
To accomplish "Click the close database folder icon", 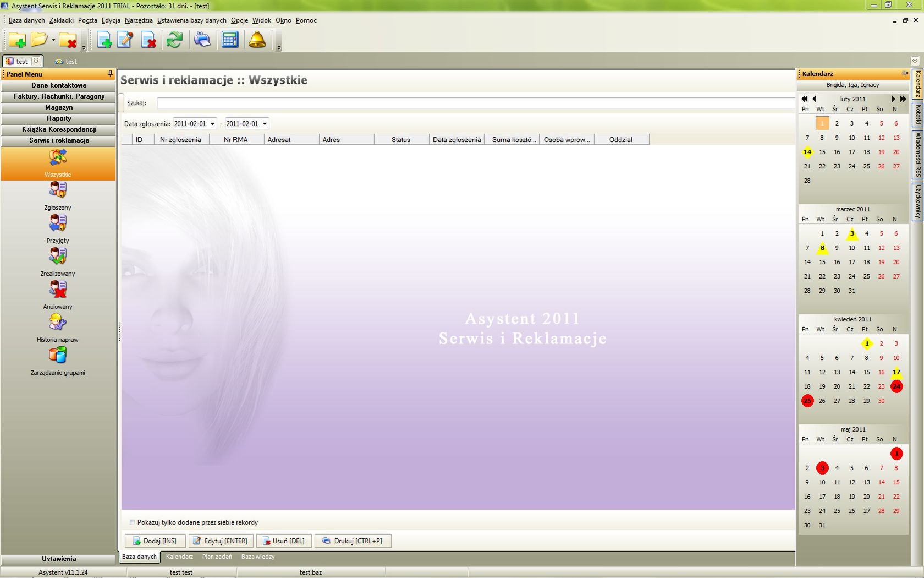I will 68,40.
